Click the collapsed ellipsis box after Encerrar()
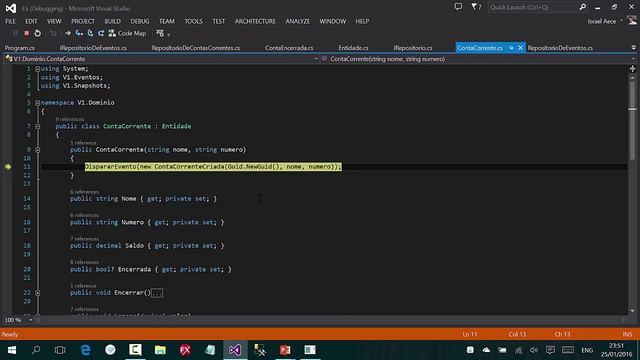 click(157, 293)
